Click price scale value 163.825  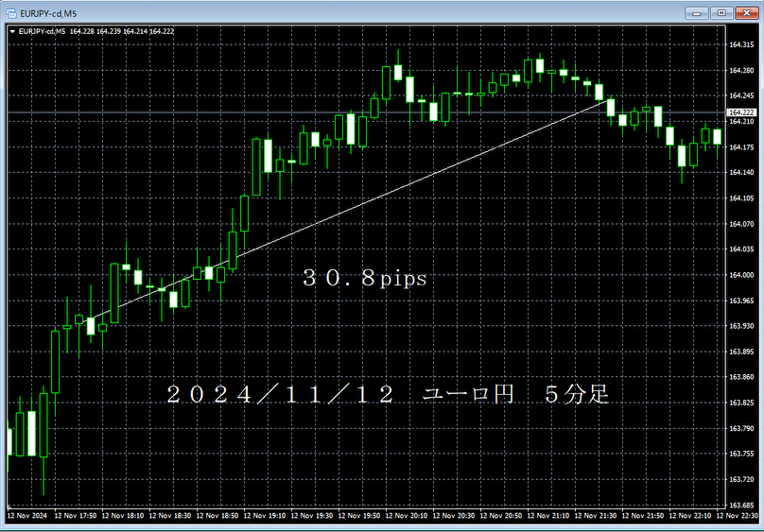(741, 403)
